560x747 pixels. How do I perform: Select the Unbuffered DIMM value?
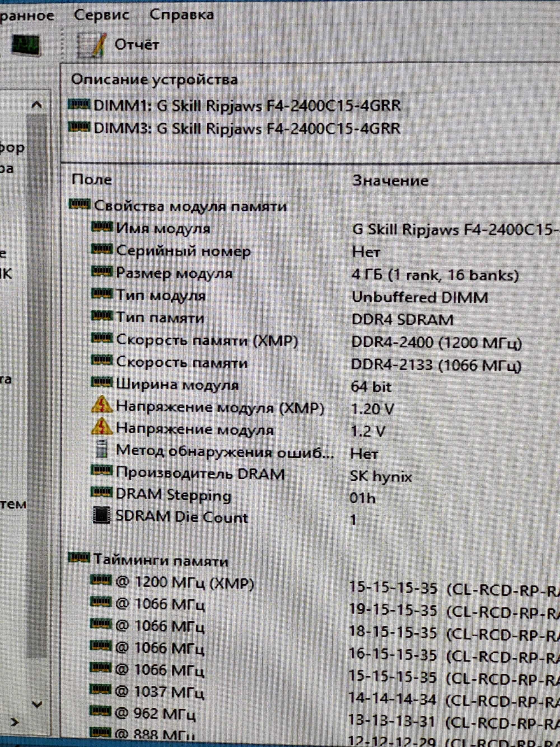point(420,297)
